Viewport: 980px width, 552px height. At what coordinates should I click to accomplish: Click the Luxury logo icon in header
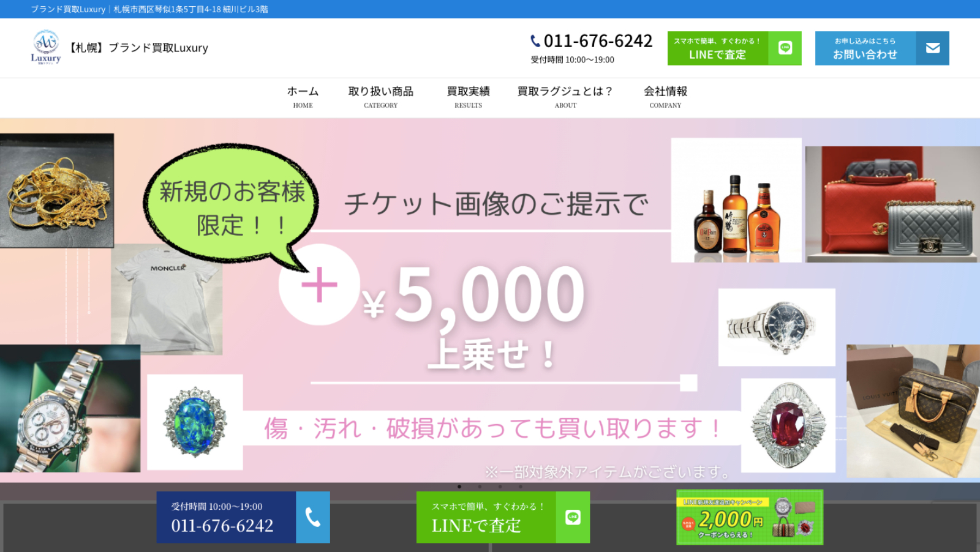click(x=46, y=47)
